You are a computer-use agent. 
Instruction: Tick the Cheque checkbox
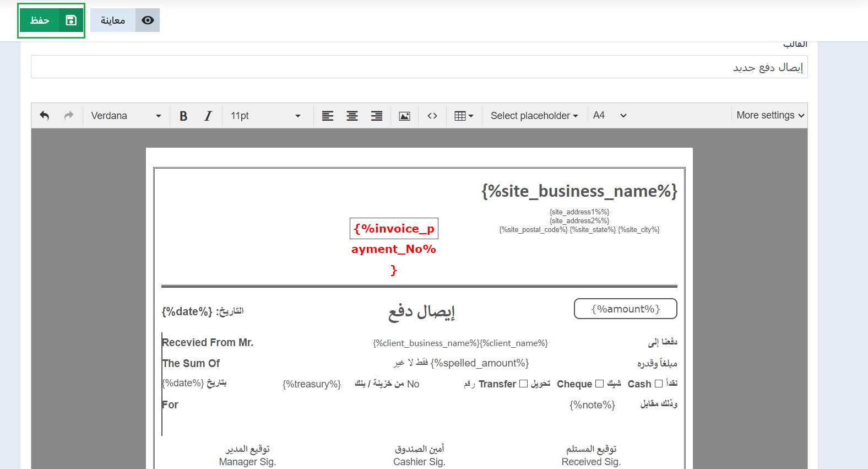coord(599,384)
